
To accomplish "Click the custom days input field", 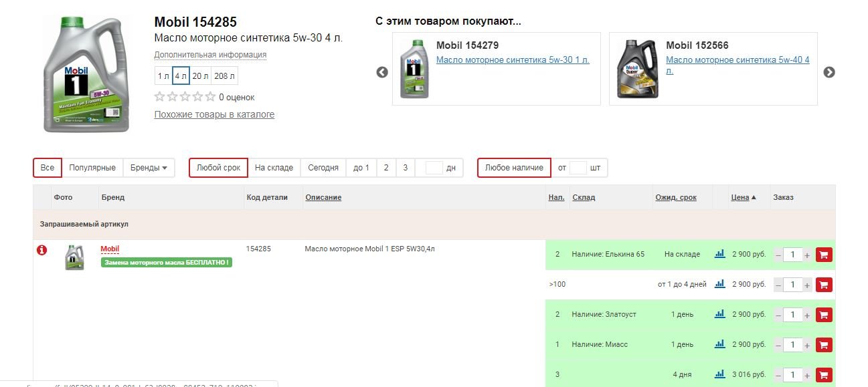I will (434, 168).
